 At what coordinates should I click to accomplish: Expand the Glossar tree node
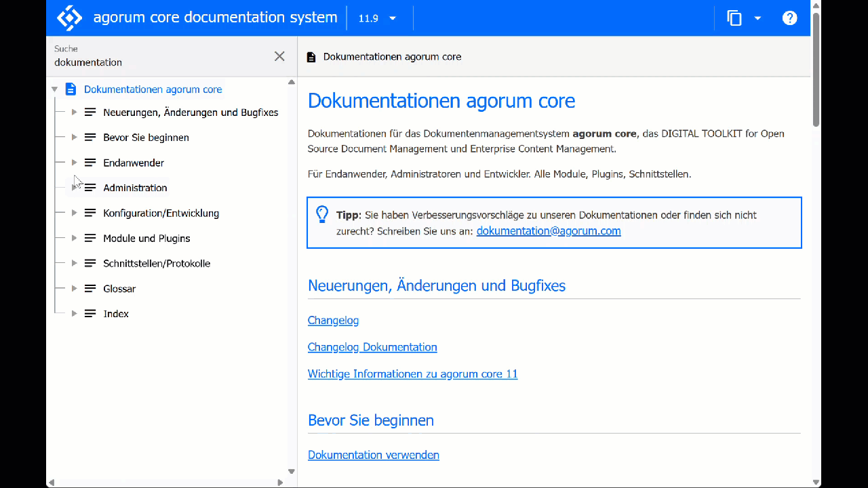click(x=74, y=288)
